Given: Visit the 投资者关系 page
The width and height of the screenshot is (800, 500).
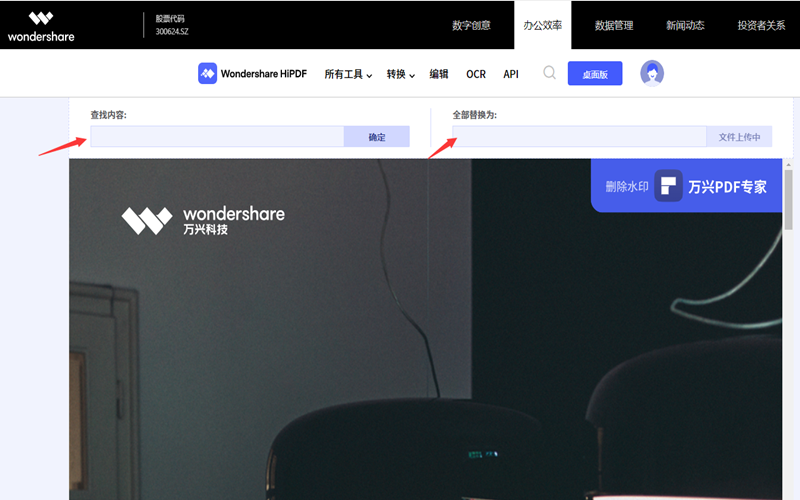Looking at the screenshot, I should 762,25.
